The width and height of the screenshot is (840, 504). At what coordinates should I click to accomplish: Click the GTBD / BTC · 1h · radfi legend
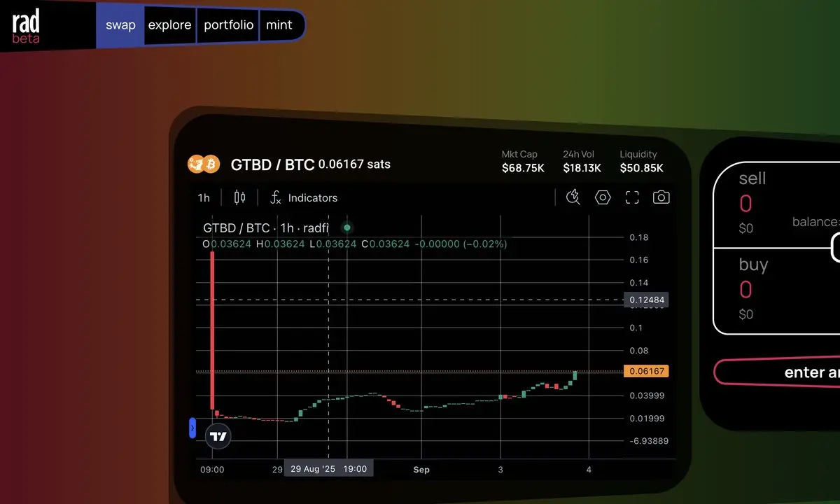tap(266, 227)
